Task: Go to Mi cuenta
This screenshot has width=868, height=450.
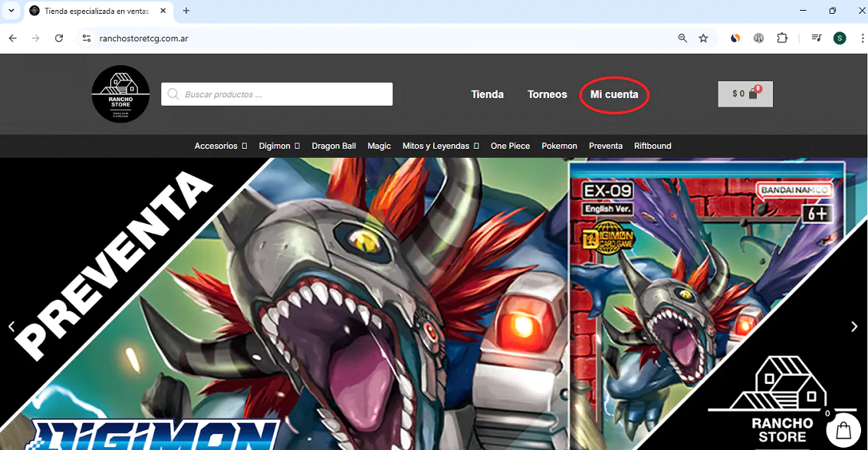Action: [x=614, y=94]
